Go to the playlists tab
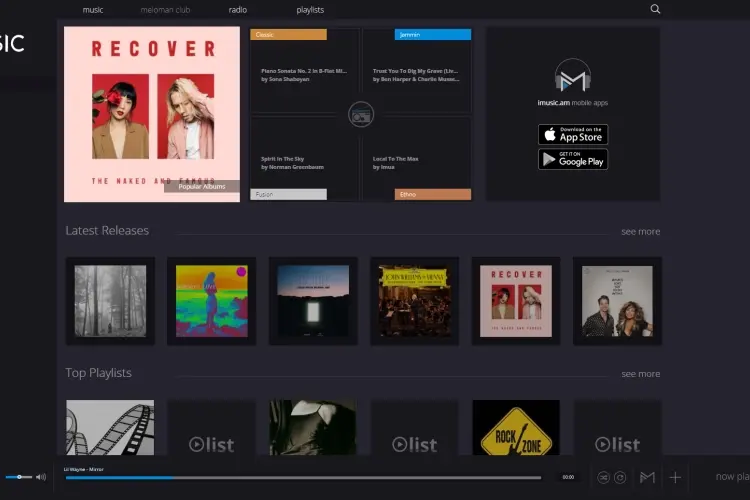Viewport: 750px width, 500px height. [x=310, y=10]
